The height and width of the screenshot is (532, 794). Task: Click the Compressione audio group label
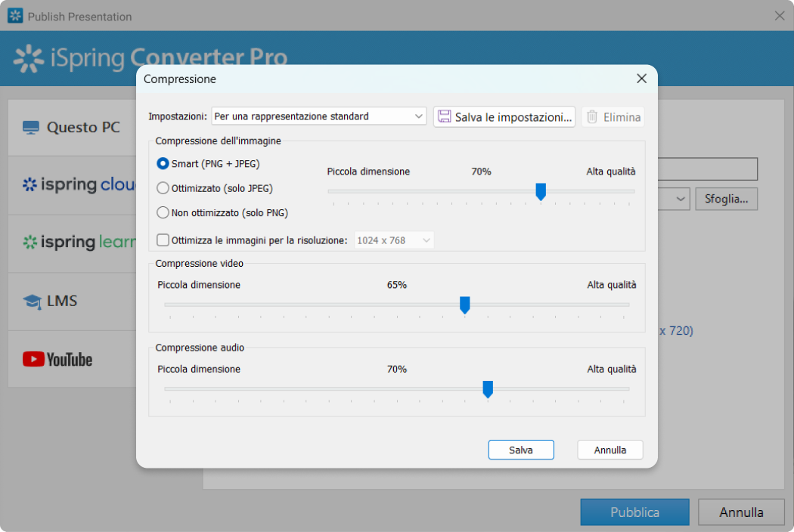click(x=200, y=348)
